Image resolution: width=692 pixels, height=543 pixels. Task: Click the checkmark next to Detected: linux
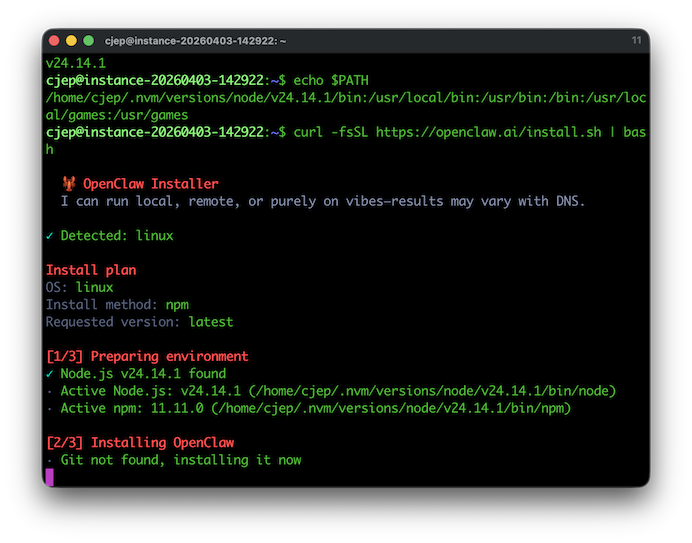pos(50,236)
